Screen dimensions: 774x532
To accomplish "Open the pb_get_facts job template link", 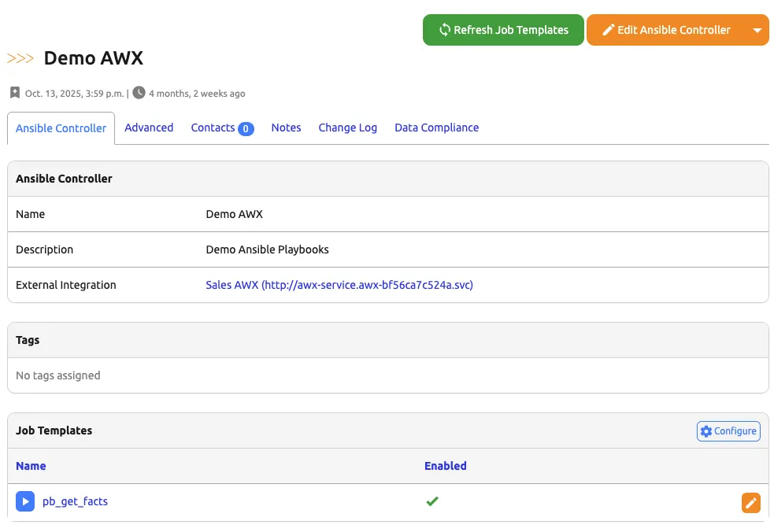I will click(75, 501).
